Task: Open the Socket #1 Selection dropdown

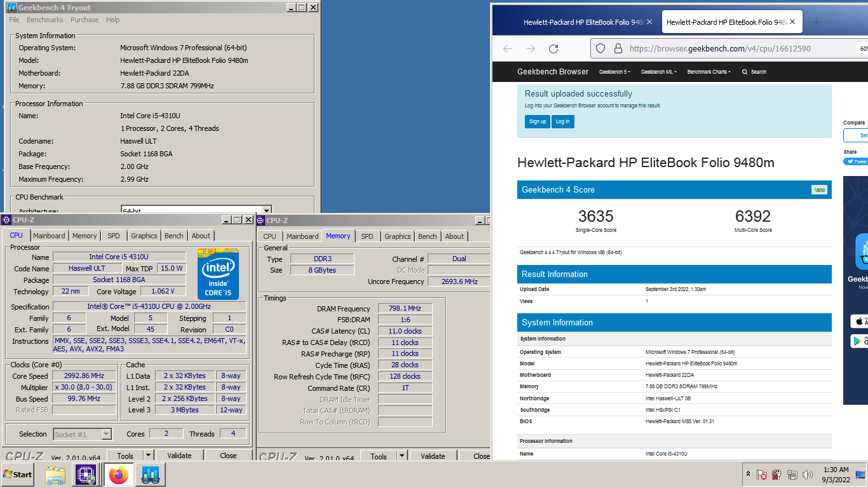Action: (x=106, y=435)
